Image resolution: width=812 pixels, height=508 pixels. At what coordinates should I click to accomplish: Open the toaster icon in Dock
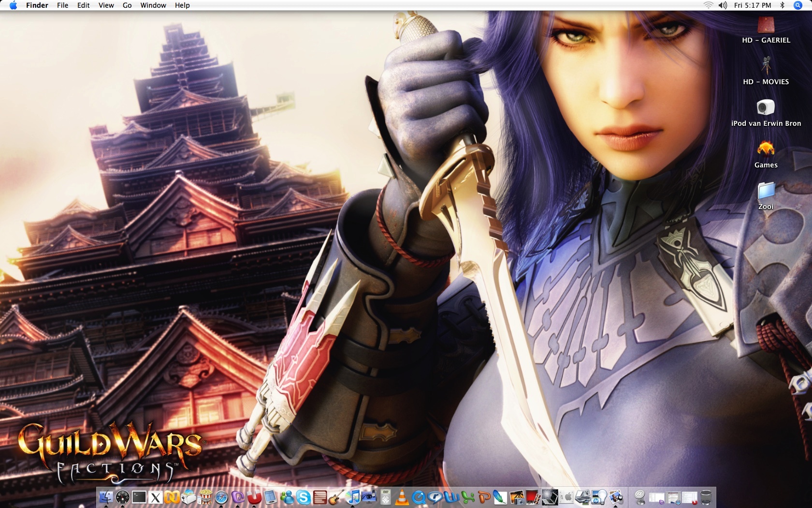pyautogui.click(x=188, y=497)
